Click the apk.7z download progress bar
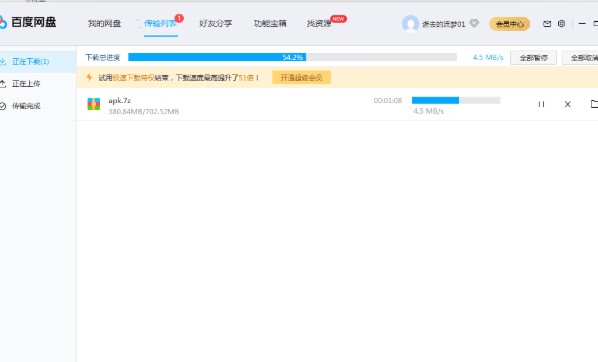This screenshot has width=598, height=362. 456,100
